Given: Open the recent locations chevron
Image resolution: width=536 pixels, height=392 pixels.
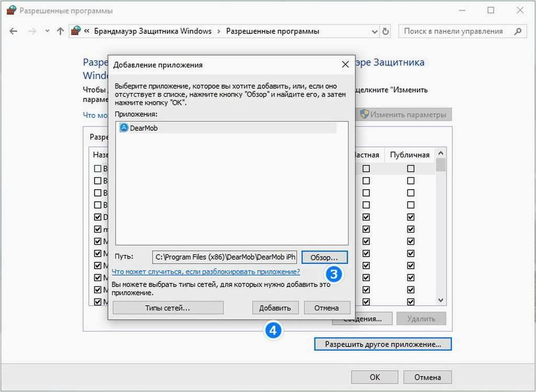Looking at the screenshot, I should point(47,31).
